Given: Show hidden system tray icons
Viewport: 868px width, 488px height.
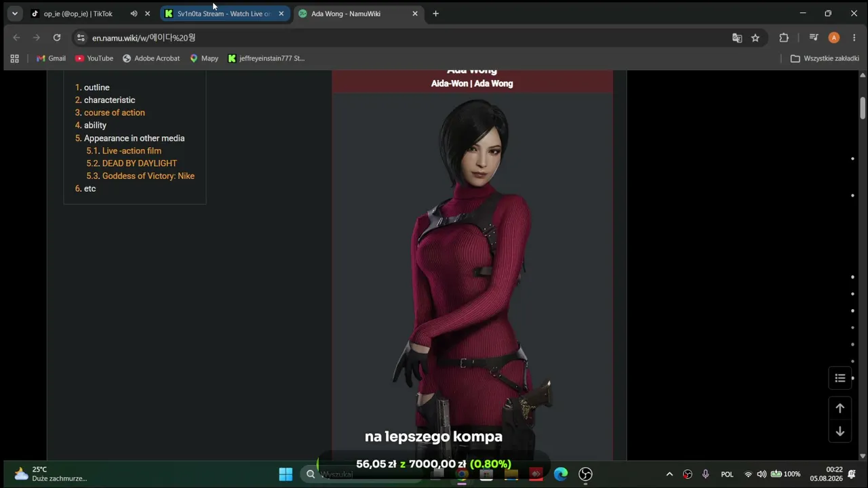Looking at the screenshot, I should pyautogui.click(x=669, y=474).
